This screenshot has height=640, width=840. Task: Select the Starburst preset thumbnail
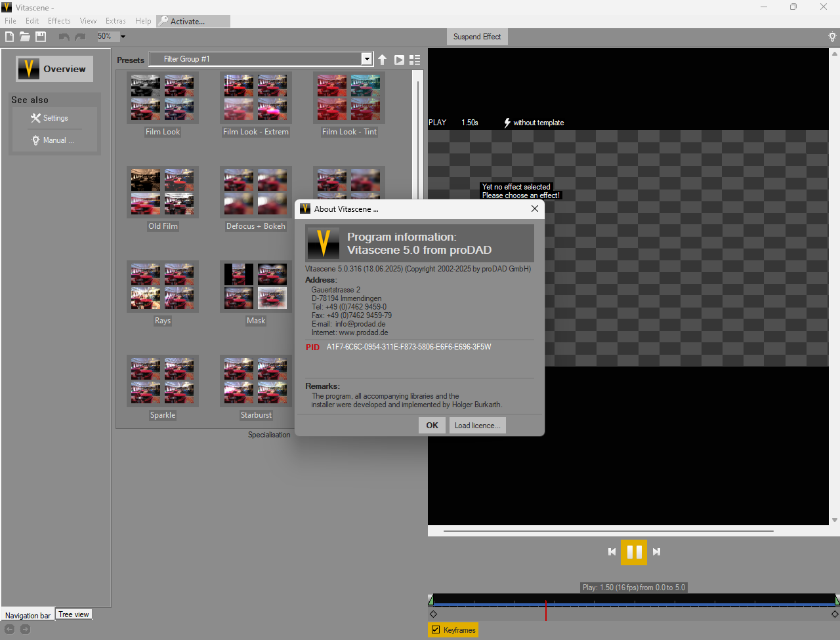pos(256,381)
